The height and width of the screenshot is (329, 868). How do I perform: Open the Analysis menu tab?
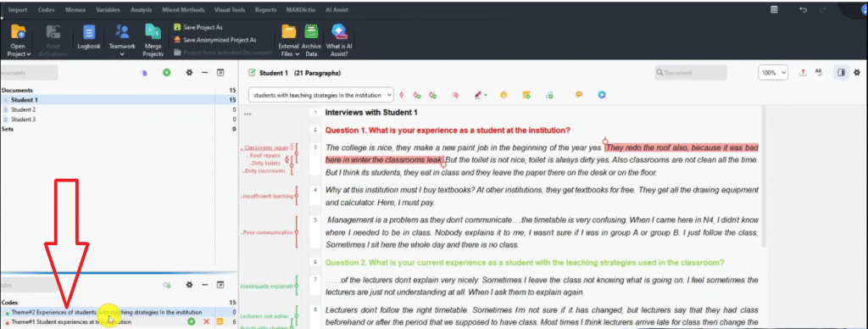142,10
